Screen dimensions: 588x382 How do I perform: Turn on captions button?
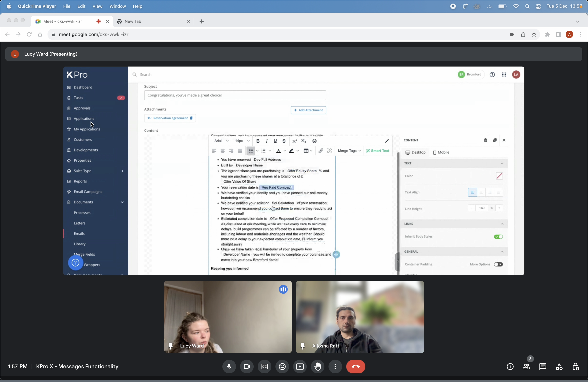tap(264, 366)
